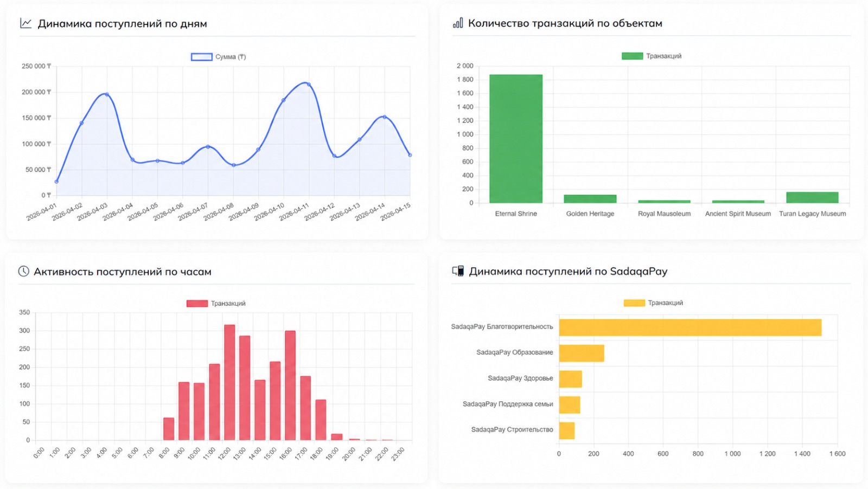
Task: Click the title Активность поступлений по часам
Action: pyautogui.click(x=123, y=272)
